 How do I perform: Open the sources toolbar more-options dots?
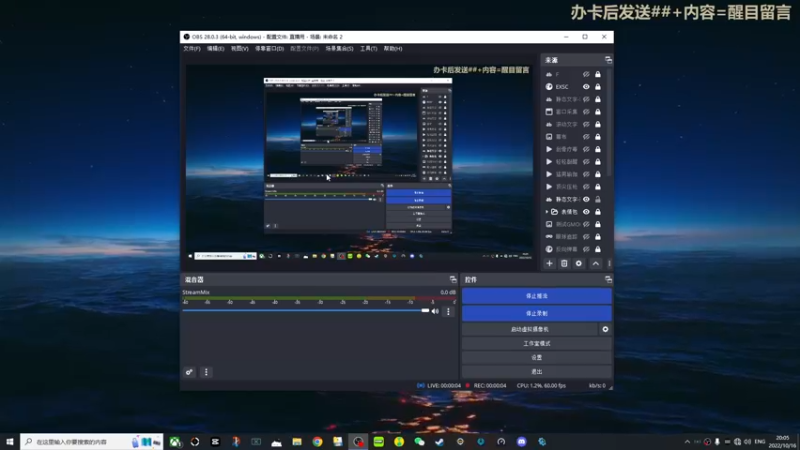[x=609, y=263]
